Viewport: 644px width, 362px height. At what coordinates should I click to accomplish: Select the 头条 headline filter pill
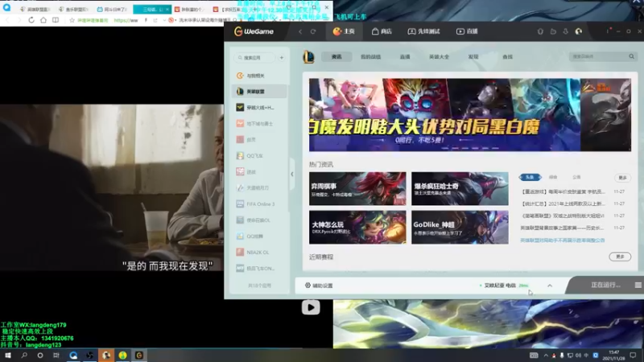(x=530, y=177)
